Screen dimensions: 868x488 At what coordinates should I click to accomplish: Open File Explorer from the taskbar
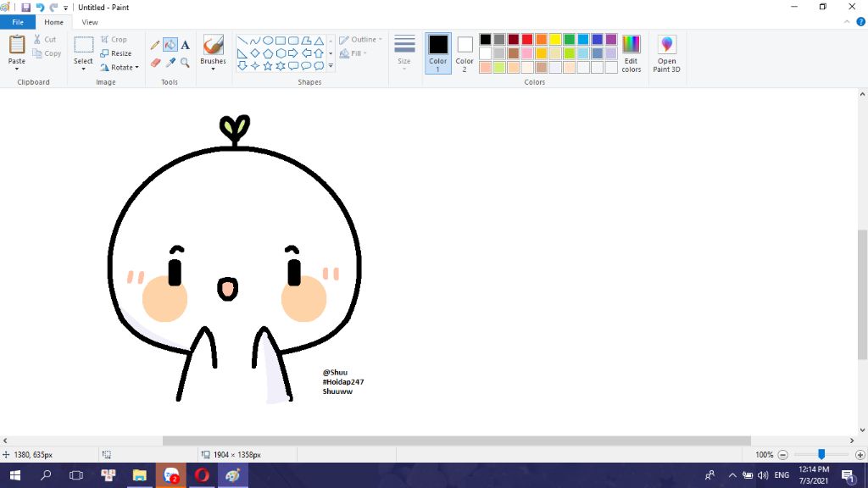click(140, 475)
